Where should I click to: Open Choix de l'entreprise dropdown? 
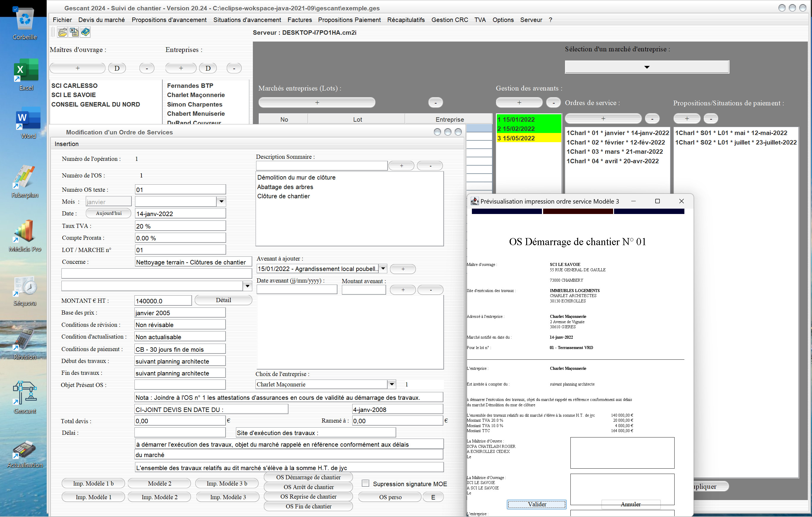point(391,384)
